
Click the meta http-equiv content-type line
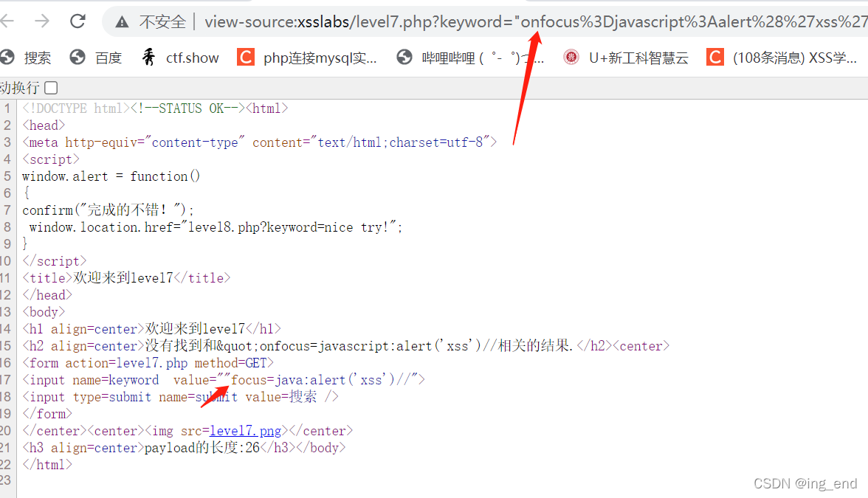coord(260,142)
